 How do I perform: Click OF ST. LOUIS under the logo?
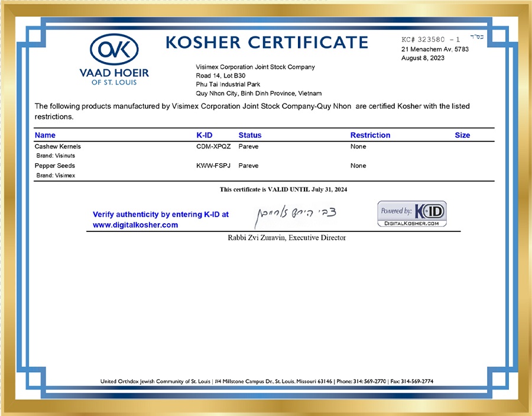pos(114,82)
